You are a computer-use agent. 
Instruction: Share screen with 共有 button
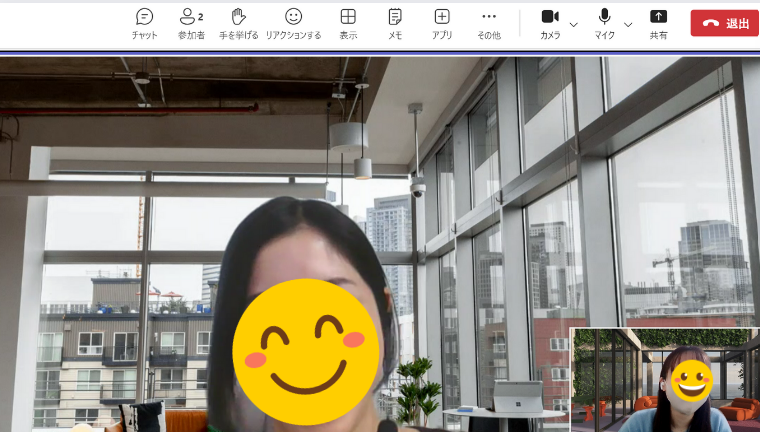tap(658, 24)
